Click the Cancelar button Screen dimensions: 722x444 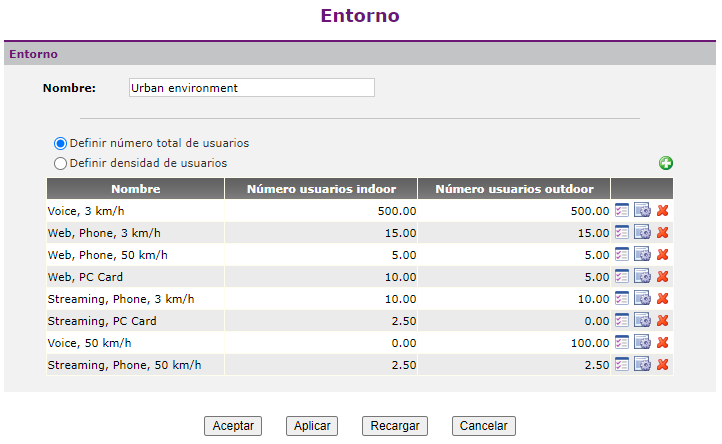pos(483,426)
